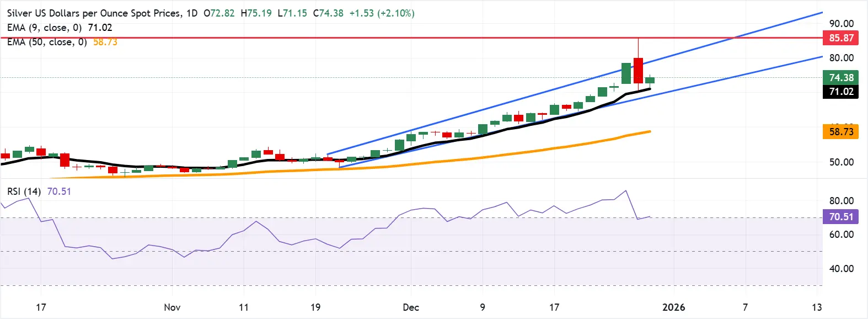The width and height of the screenshot is (868, 319).
Task: Click the large red candle with long wick
Action: 638,71
